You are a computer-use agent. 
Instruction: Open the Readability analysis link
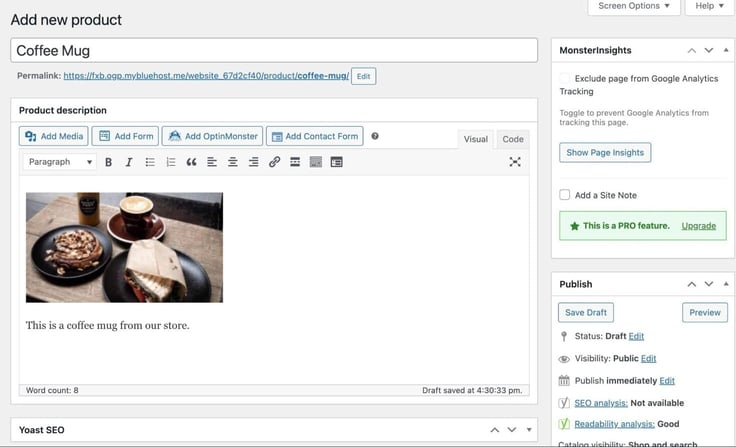point(614,424)
